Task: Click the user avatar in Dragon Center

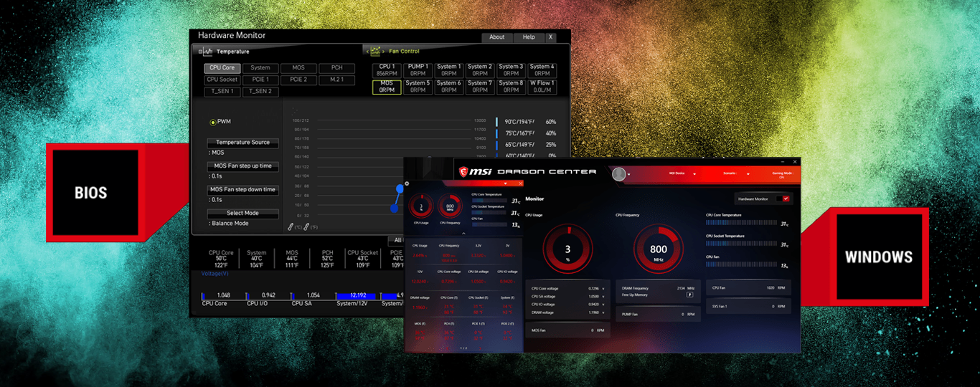Action: [618, 174]
